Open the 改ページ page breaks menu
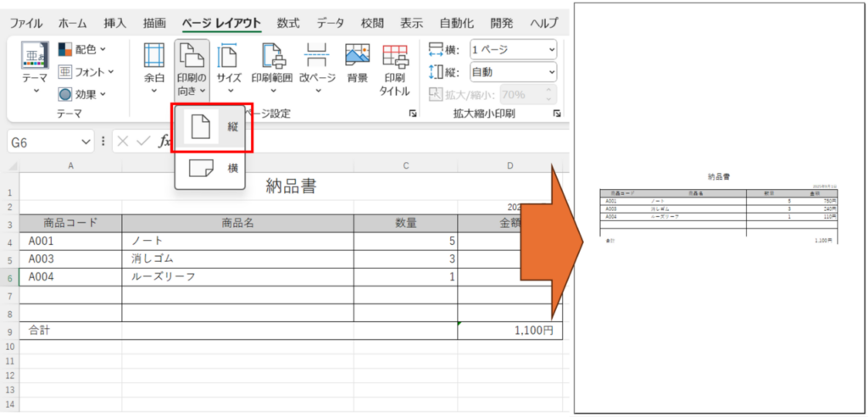 click(x=317, y=68)
